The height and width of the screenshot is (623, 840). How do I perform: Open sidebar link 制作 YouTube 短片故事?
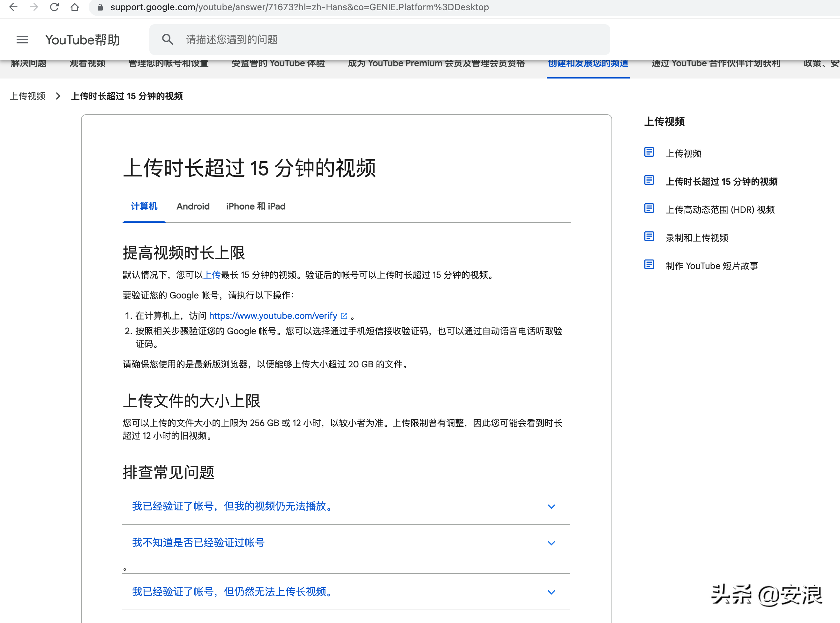[712, 266]
